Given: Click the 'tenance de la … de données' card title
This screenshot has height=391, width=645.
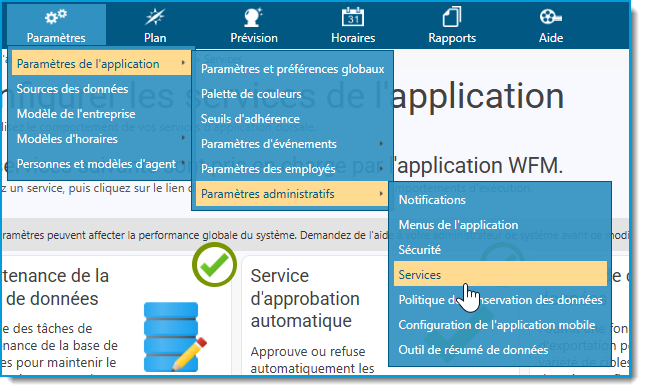Looking at the screenshot, I should coord(55,287).
